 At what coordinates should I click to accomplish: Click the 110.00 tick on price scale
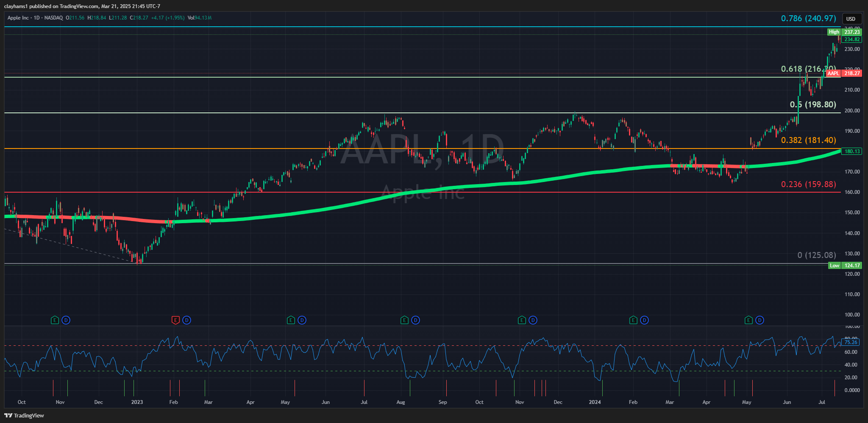[x=852, y=294]
